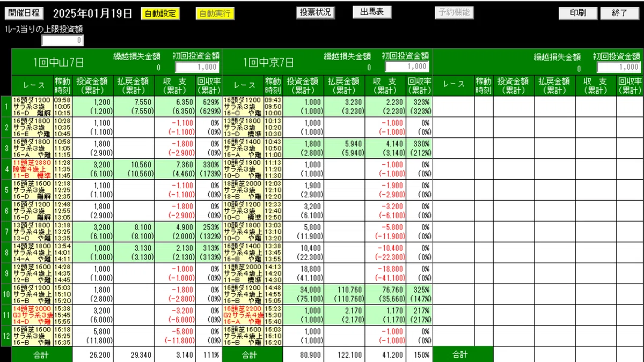
Task: Select Chukyo return rate cell 323%
Action: [420, 107]
